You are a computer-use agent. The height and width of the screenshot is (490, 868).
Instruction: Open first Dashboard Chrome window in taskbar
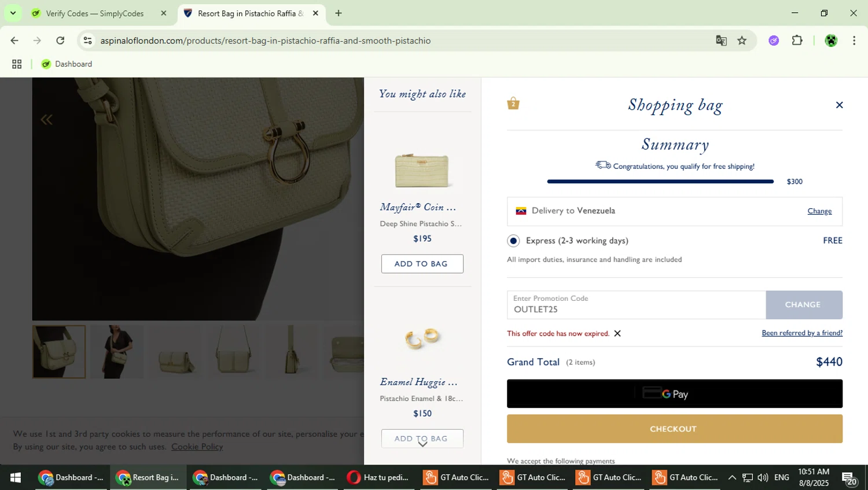[x=71, y=477]
